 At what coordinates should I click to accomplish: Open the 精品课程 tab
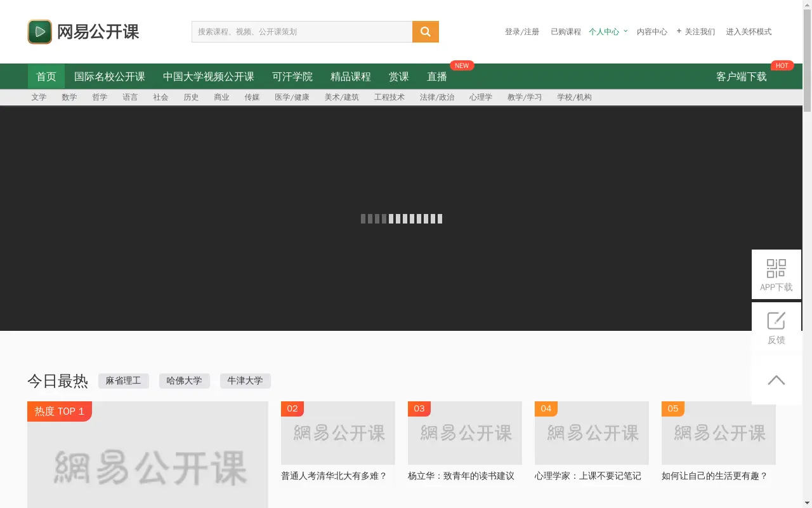click(x=351, y=76)
